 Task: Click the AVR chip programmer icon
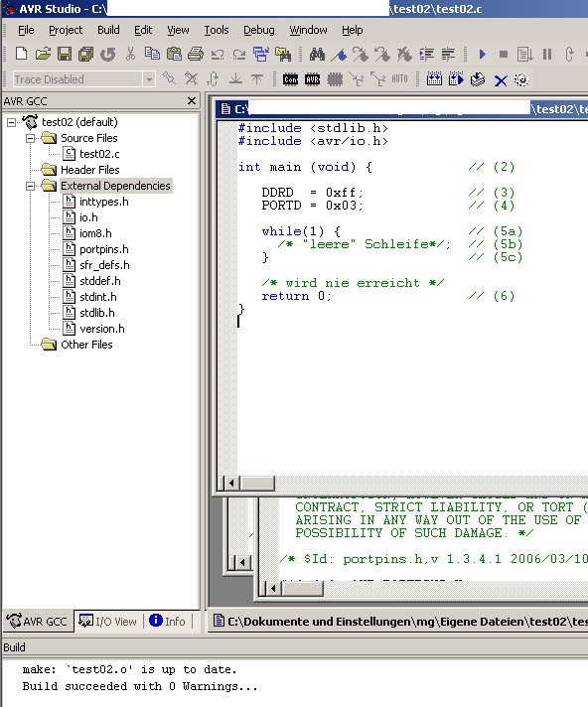(x=312, y=79)
